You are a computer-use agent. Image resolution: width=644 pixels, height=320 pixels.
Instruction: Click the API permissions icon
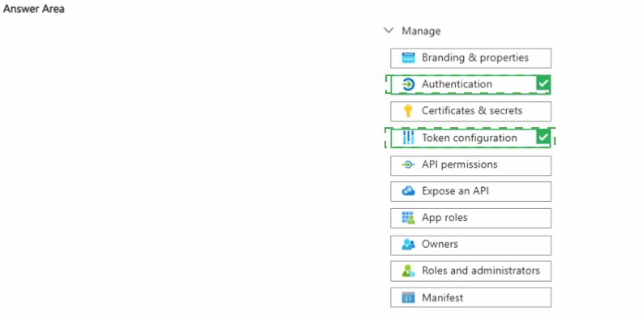coord(408,164)
